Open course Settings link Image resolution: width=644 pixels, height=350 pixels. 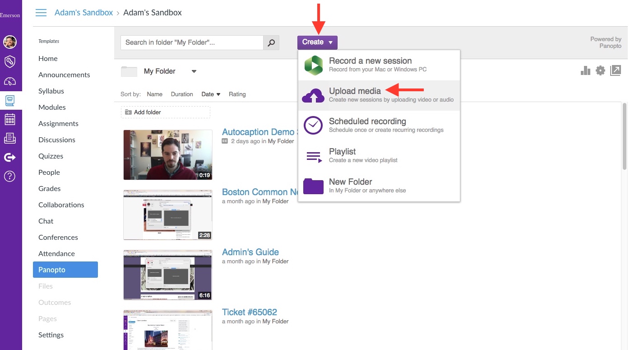click(x=51, y=335)
